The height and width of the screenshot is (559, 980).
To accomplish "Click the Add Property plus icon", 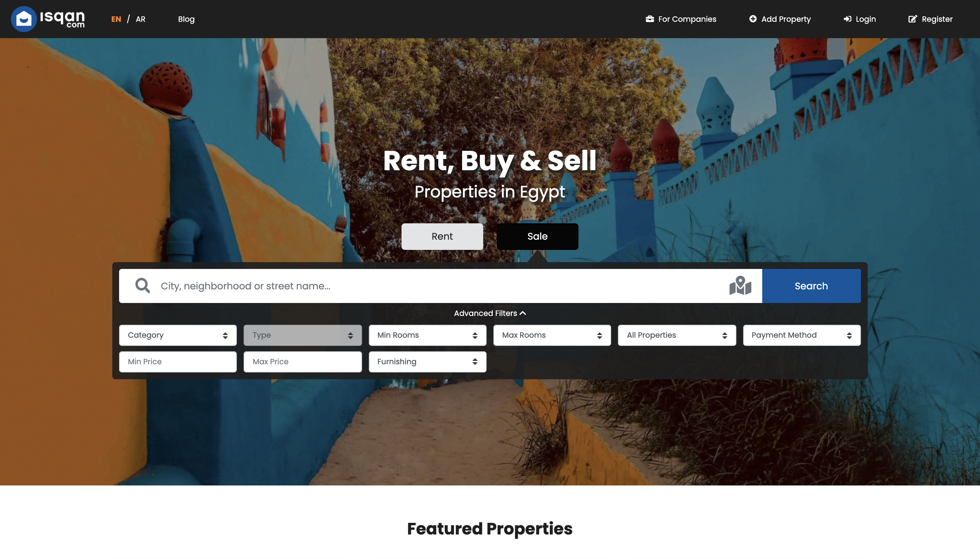I will (x=752, y=19).
